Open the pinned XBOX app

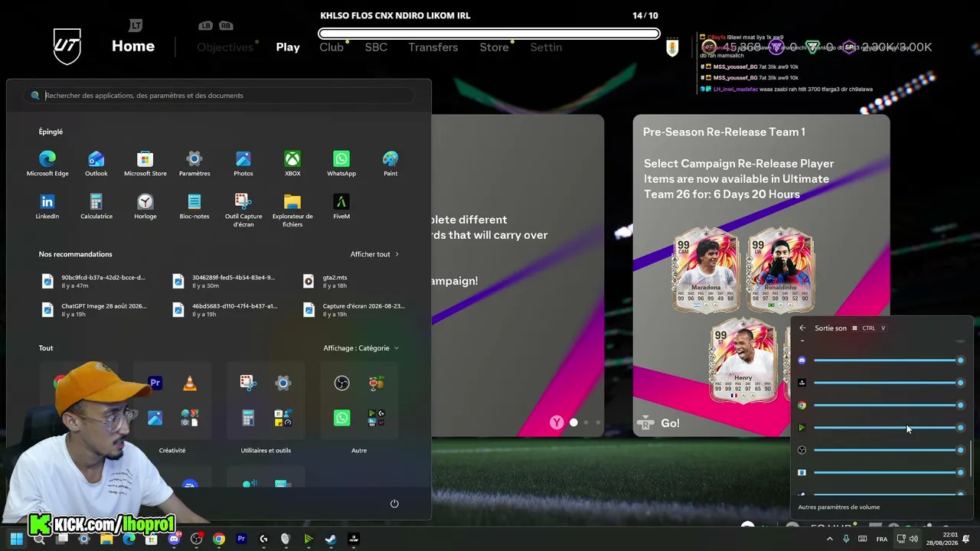[x=292, y=163]
